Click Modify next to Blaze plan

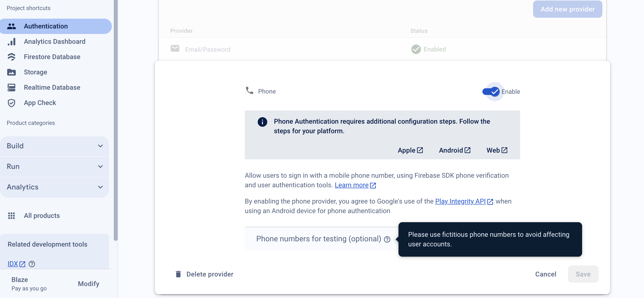88,283
